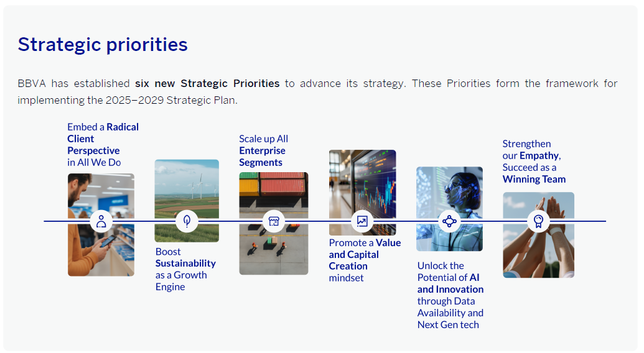Select the connected nodes AI icon

point(449,221)
